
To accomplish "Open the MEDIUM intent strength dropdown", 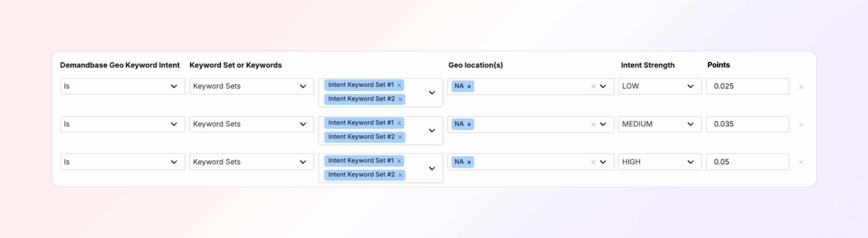I will pyautogui.click(x=659, y=124).
